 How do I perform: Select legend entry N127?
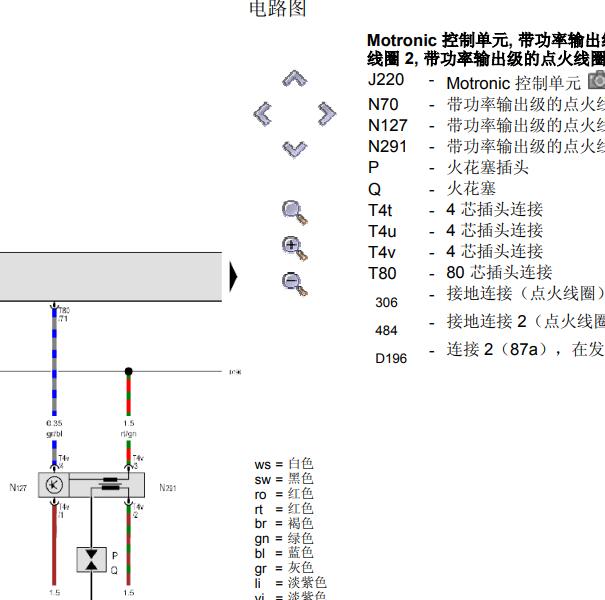388,125
